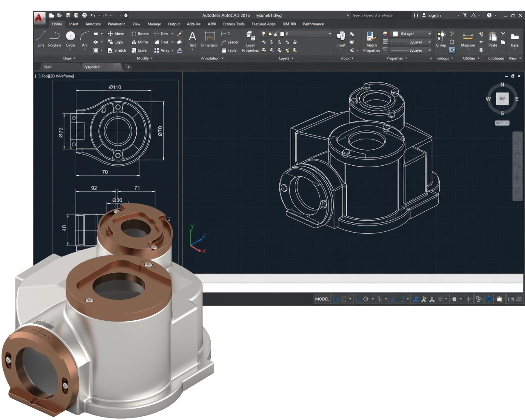Open Layer Properties manager

tap(250, 42)
